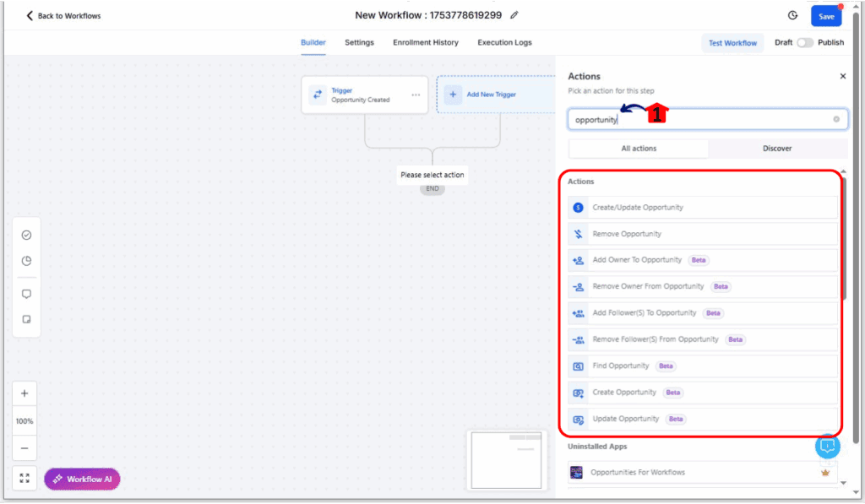Image resolution: width=865 pixels, height=504 pixels.
Task: Zoom out using the minus icon
Action: pyautogui.click(x=24, y=448)
